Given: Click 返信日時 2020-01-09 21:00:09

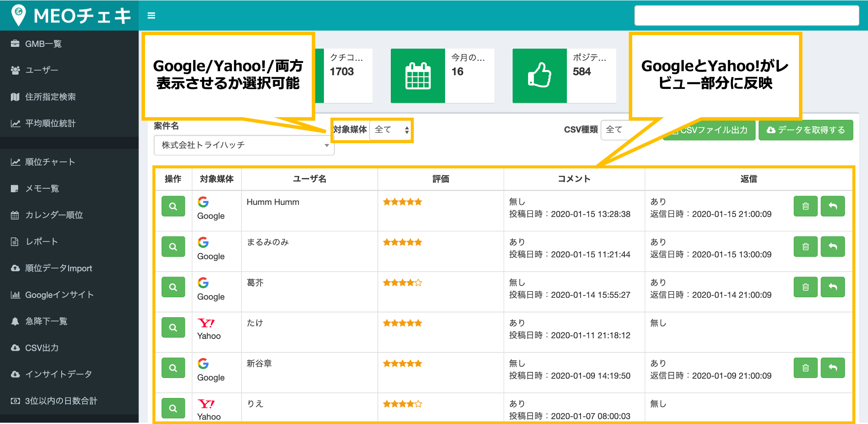Looking at the screenshot, I should click(711, 375).
